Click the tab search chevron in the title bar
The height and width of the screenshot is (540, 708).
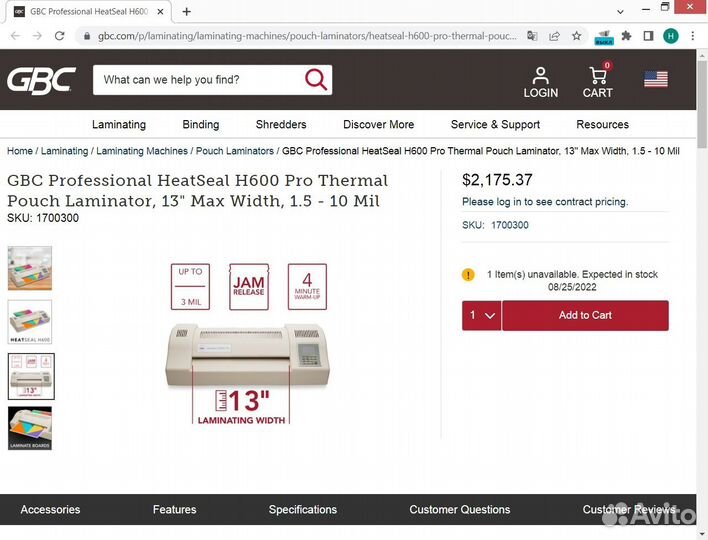pos(620,12)
